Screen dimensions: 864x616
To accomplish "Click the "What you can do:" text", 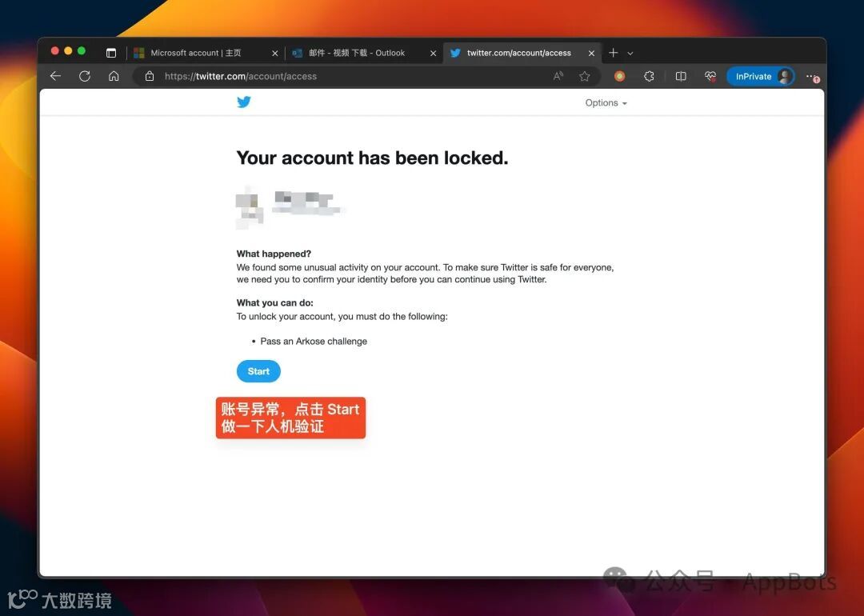I will (x=275, y=303).
